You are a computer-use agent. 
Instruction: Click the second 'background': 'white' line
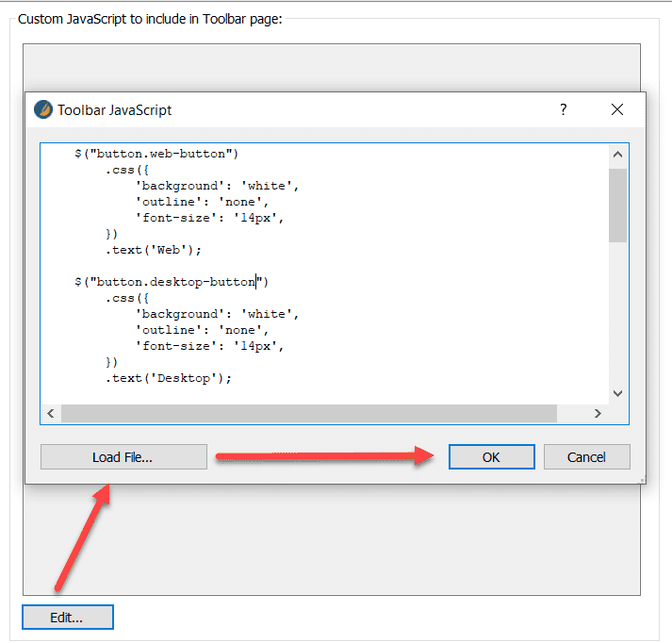[217, 314]
